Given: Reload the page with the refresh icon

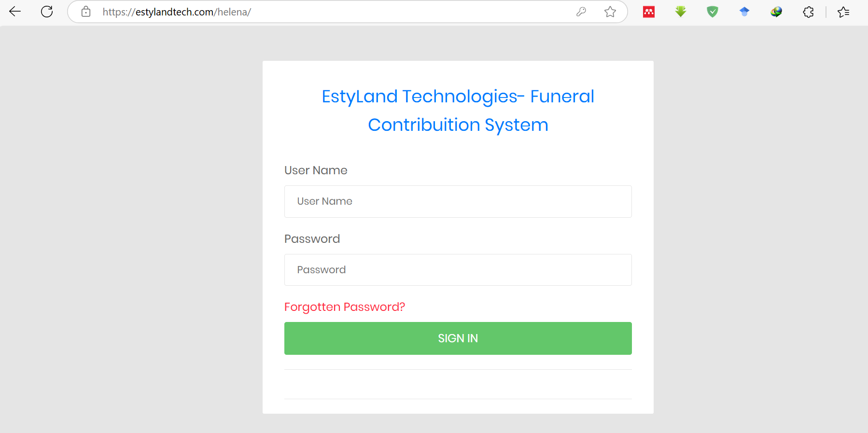Looking at the screenshot, I should tap(47, 12).
